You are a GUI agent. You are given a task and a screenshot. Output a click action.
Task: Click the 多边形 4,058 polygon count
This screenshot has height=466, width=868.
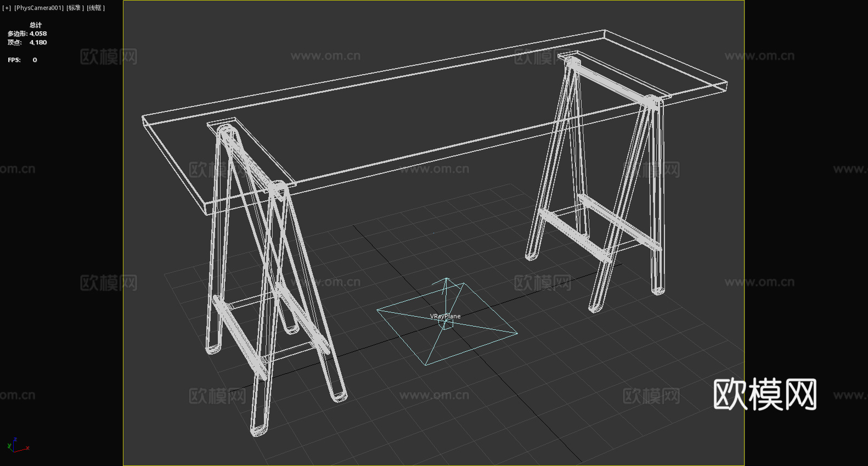(x=27, y=33)
